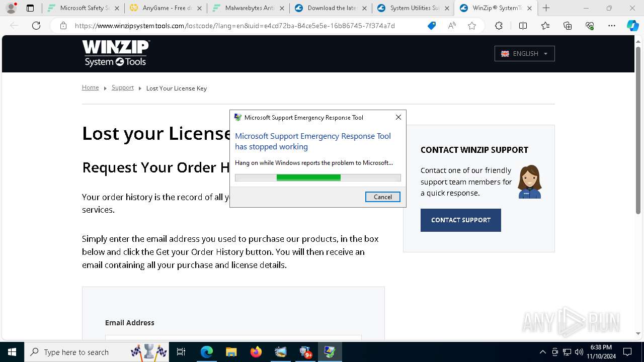Add this page to favorites star
Screen dimensions: 644x362
click(x=472, y=26)
